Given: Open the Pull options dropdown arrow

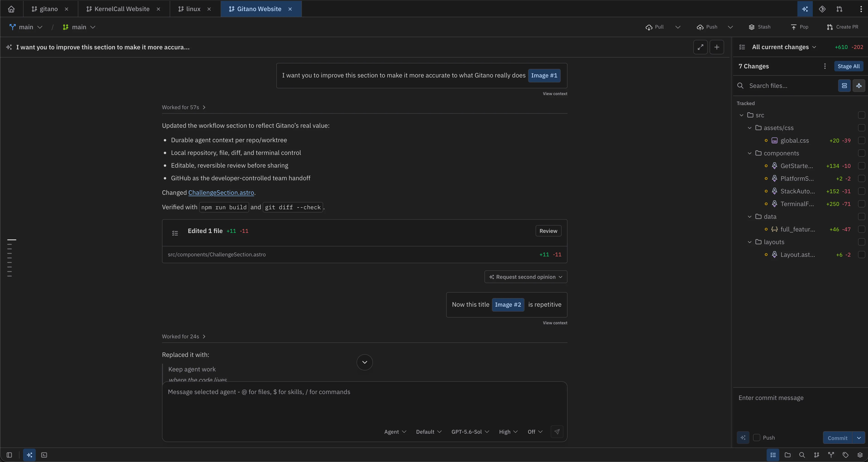Looking at the screenshot, I should click(678, 27).
